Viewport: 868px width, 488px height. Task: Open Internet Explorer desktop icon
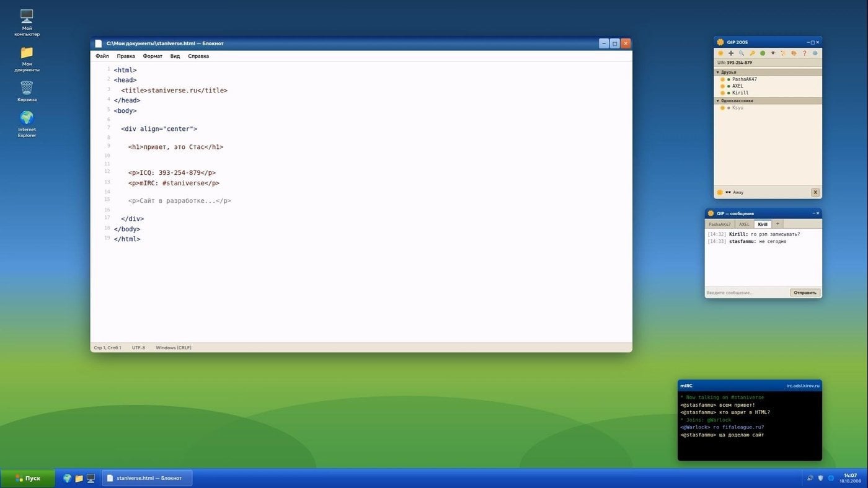point(27,124)
